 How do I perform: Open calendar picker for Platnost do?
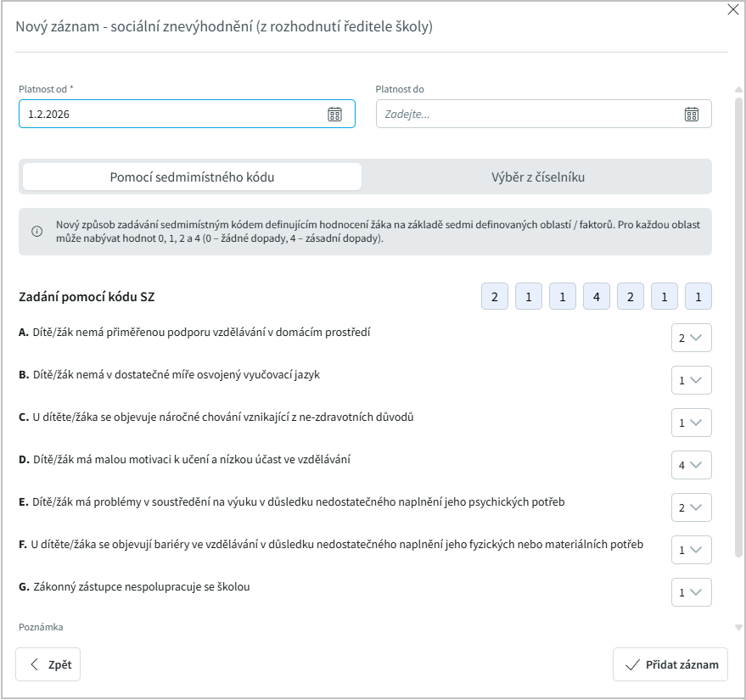691,115
